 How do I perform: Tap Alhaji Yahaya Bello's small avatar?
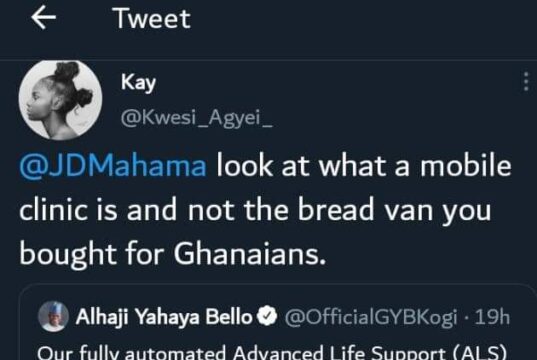tap(53, 316)
